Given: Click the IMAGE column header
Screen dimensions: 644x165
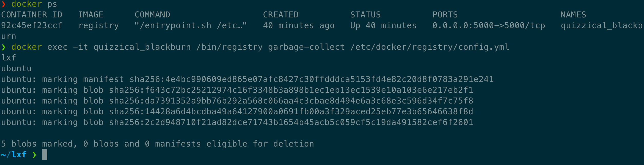Looking at the screenshot, I should click(91, 15).
